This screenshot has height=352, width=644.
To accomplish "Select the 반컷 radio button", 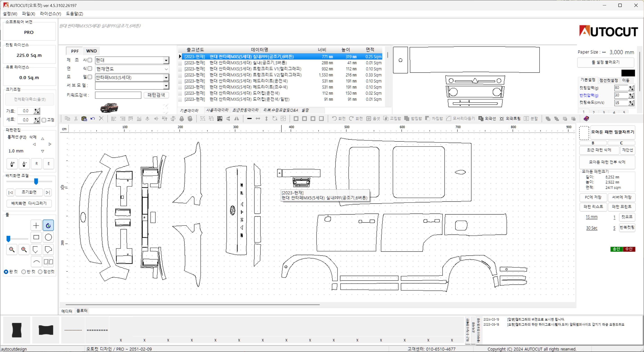I will (x=23, y=272).
